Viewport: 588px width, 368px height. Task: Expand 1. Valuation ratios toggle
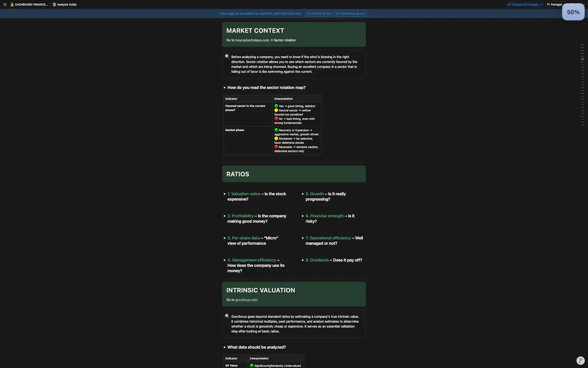coord(225,194)
